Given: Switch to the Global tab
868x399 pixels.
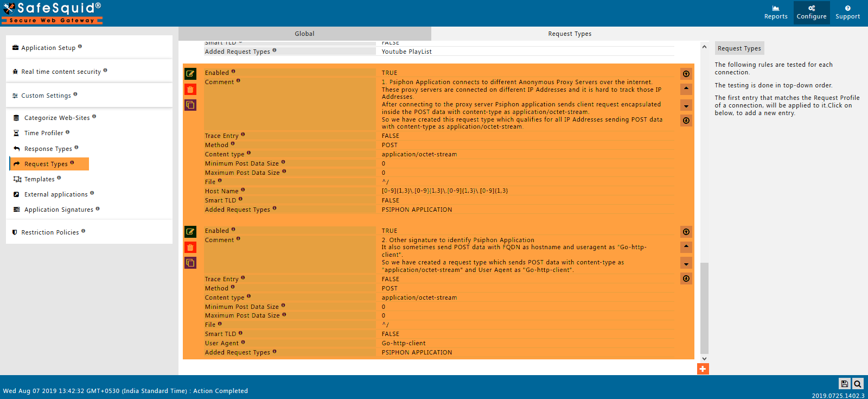Looking at the screenshot, I should pyautogui.click(x=304, y=34).
